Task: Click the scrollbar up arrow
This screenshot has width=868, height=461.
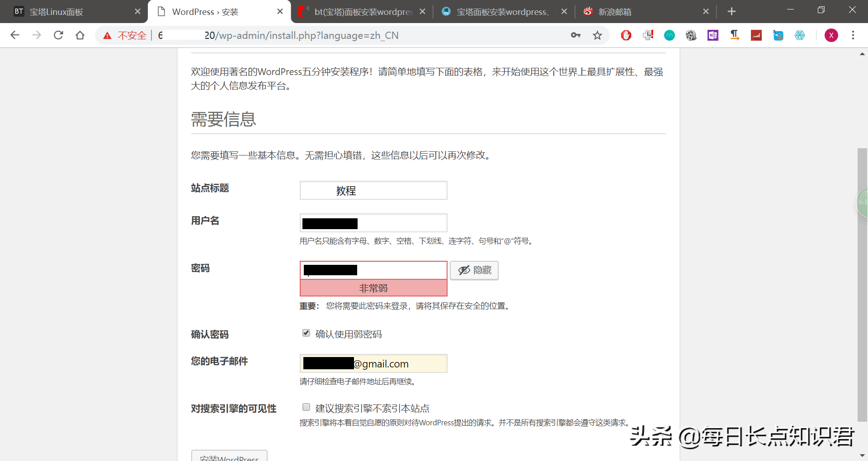Action: pos(862,54)
